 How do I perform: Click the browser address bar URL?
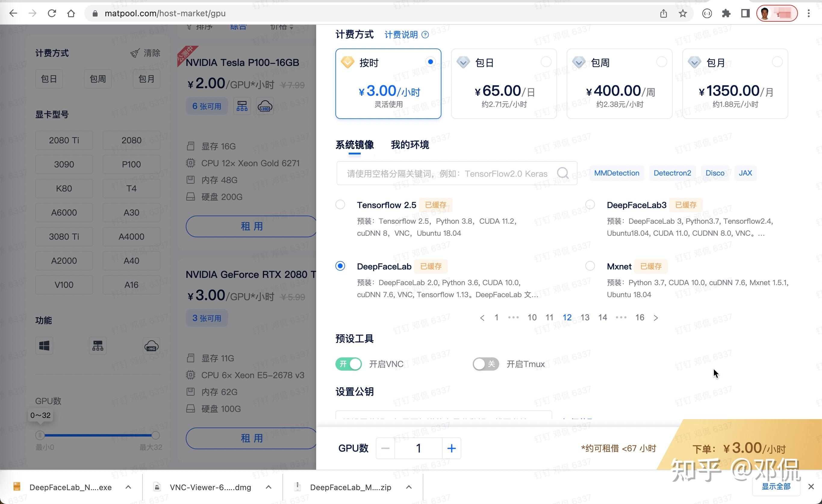click(x=165, y=13)
